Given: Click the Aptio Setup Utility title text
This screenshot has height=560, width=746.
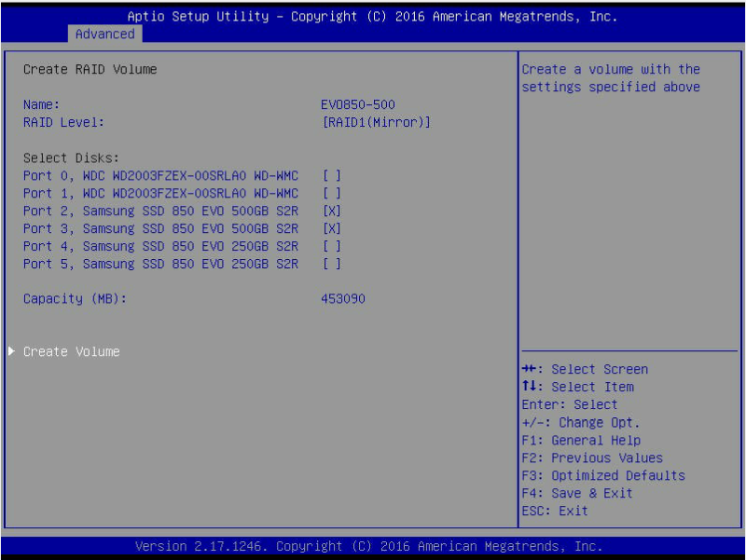Looking at the screenshot, I should pos(372,17).
